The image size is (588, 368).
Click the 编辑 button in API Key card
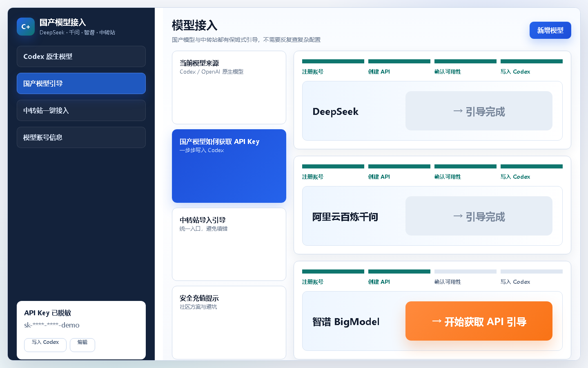82,345
